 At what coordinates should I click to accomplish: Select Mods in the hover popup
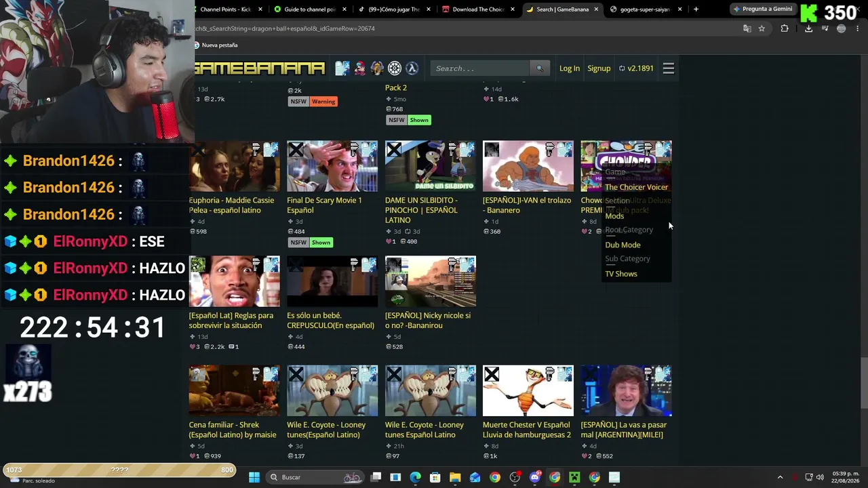pyautogui.click(x=614, y=216)
